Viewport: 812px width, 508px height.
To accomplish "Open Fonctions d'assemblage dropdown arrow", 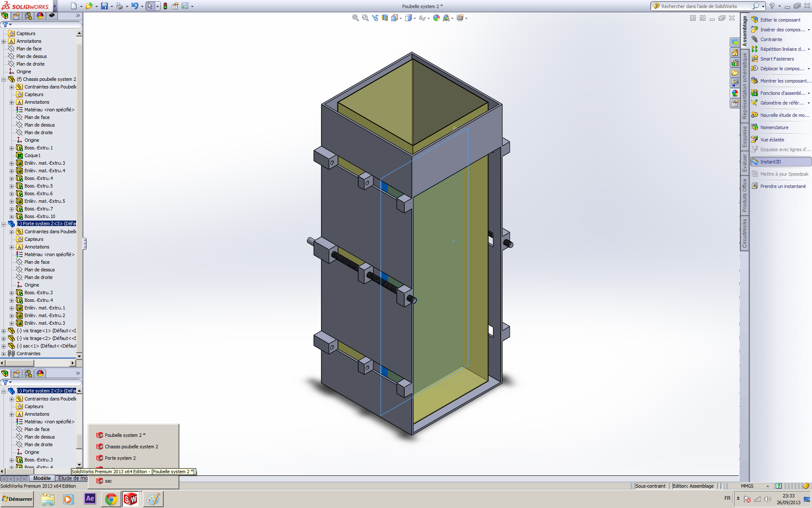I will 809,93.
